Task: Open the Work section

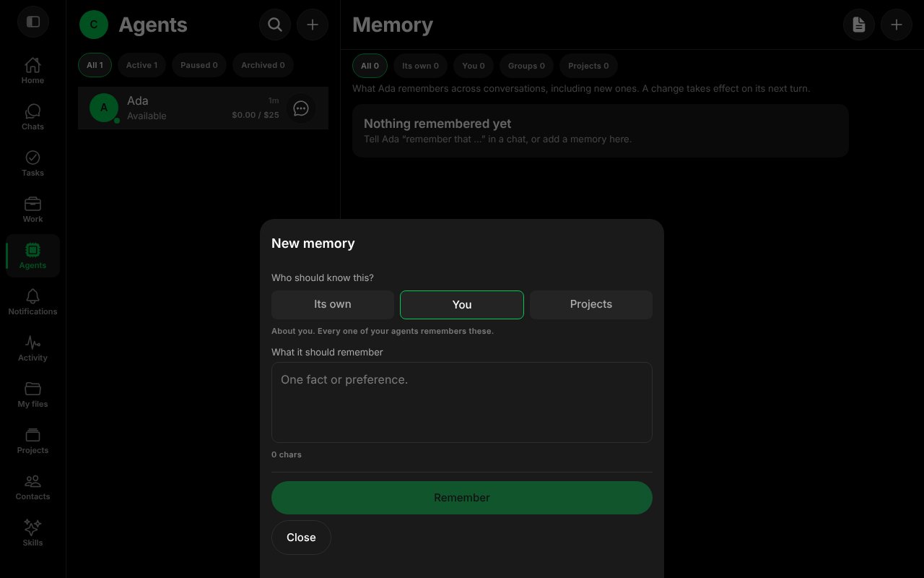Action: pyautogui.click(x=32, y=210)
